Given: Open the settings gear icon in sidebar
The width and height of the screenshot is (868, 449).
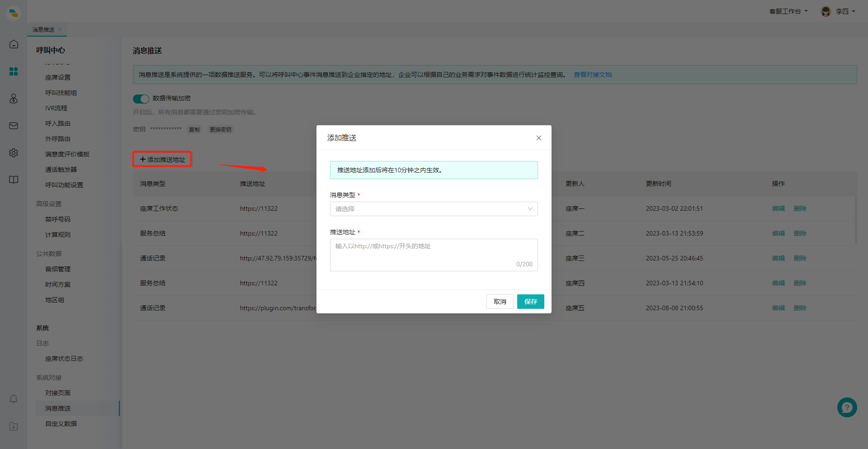Looking at the screenshot, I should tap(14, 153).
